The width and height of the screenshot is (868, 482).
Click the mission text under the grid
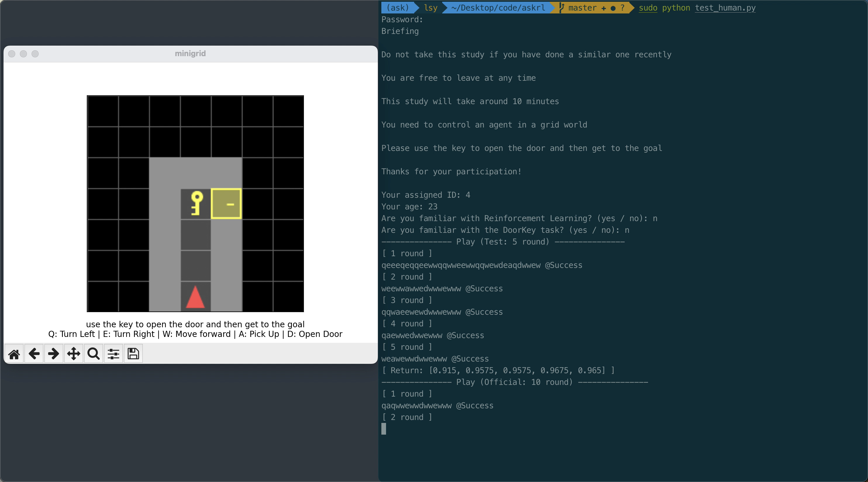(195, 324)
